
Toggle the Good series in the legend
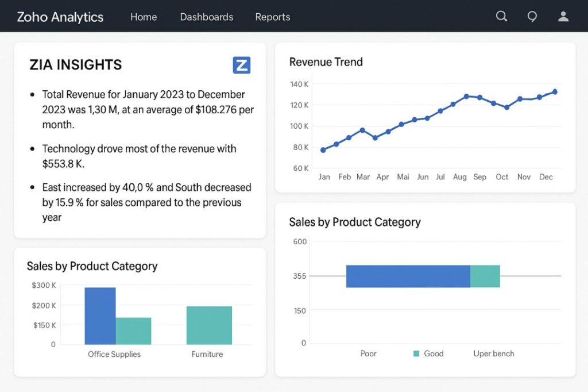point(434,353)
